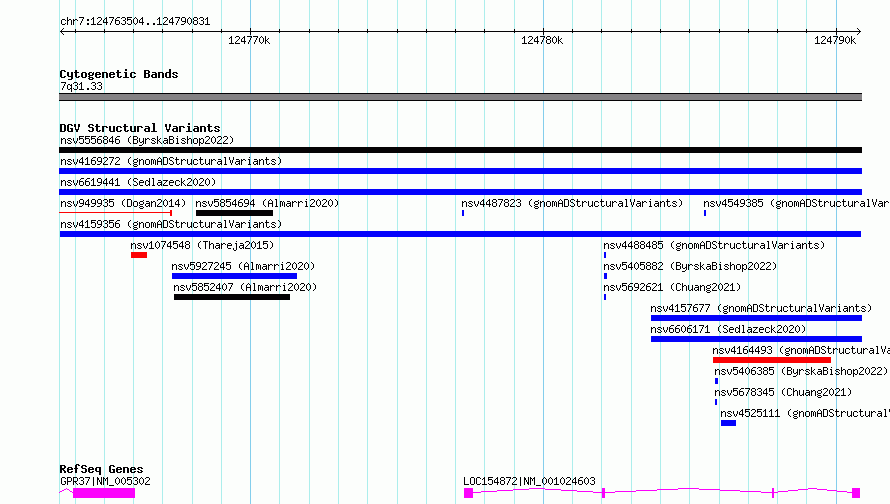The image size is (890, 504).
Task: Click the red nsv4164493 variant bar
Action: [772, 360]
